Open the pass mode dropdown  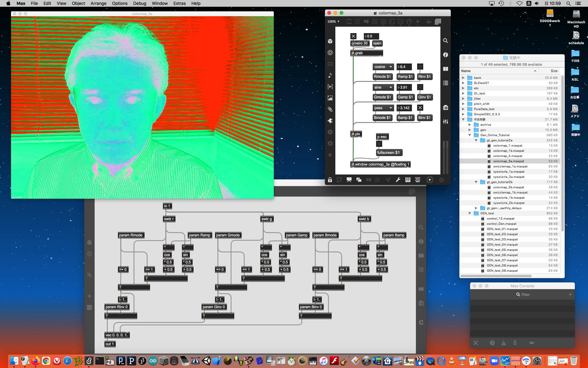[383, 108]
